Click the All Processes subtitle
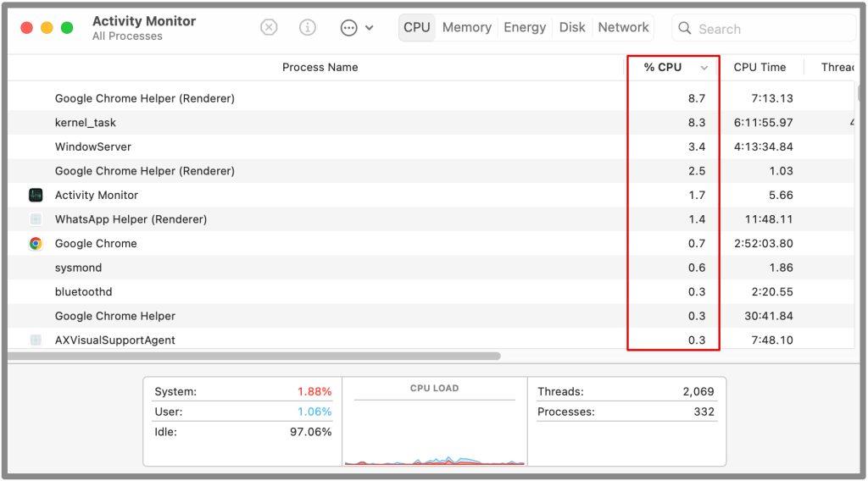 127,36
